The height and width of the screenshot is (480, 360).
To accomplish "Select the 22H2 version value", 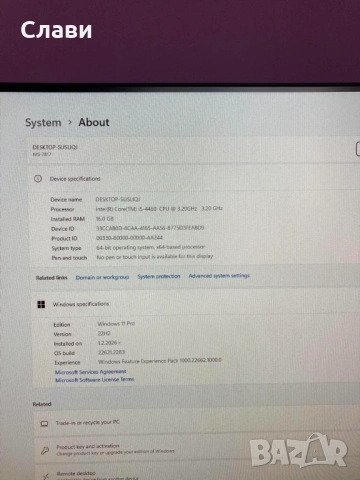I will point(104,333).
